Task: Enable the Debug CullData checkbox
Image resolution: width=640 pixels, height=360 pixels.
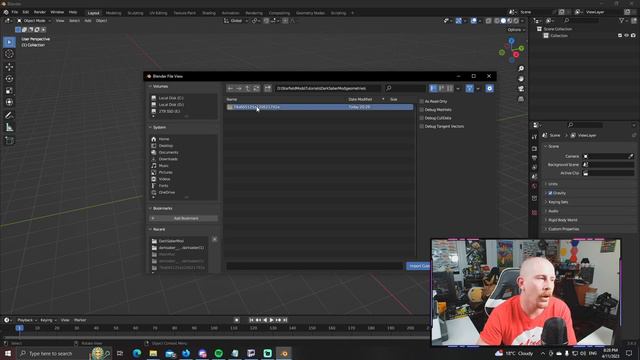Action: (x=422, y=118)
